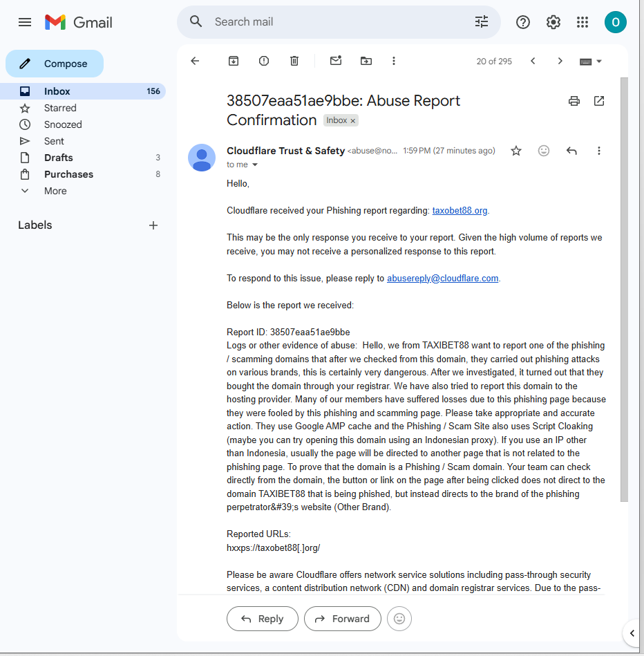
Task: Click sender name Cloudflare Trust & Safety
Action: [x=285, y=151]
